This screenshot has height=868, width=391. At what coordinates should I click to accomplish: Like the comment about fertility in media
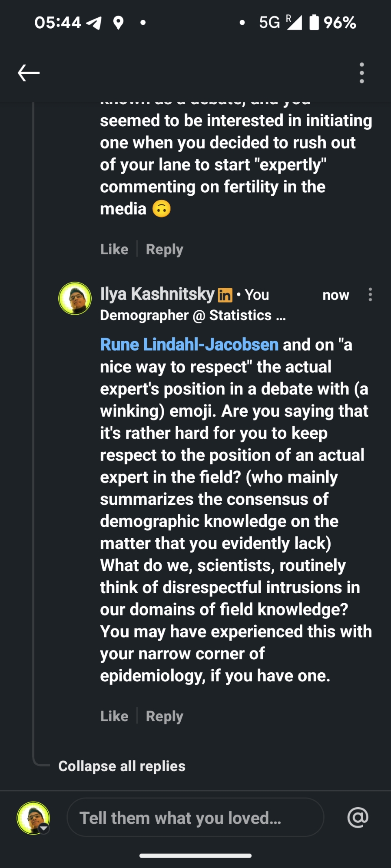[x=114, y=249]
